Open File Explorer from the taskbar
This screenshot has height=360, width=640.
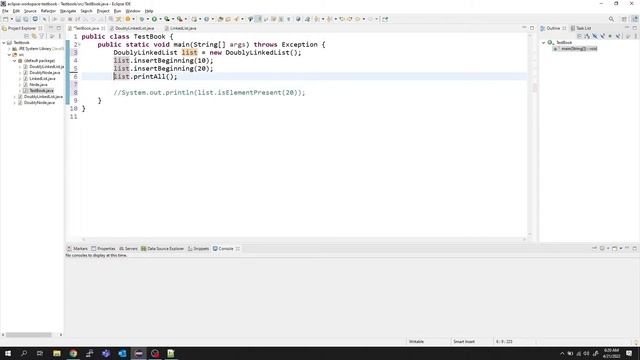pos(57,353)
